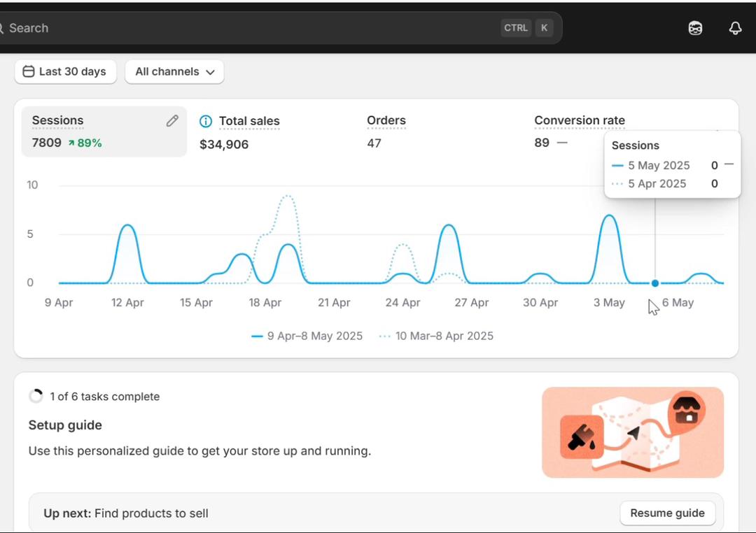
Task: Click the 5 May 2025 tooltip row
Action: point(672,165)
